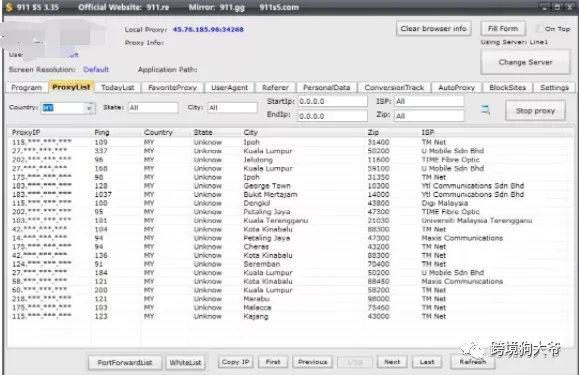
Task: Go to the Next page
Action: coord(392,362)
